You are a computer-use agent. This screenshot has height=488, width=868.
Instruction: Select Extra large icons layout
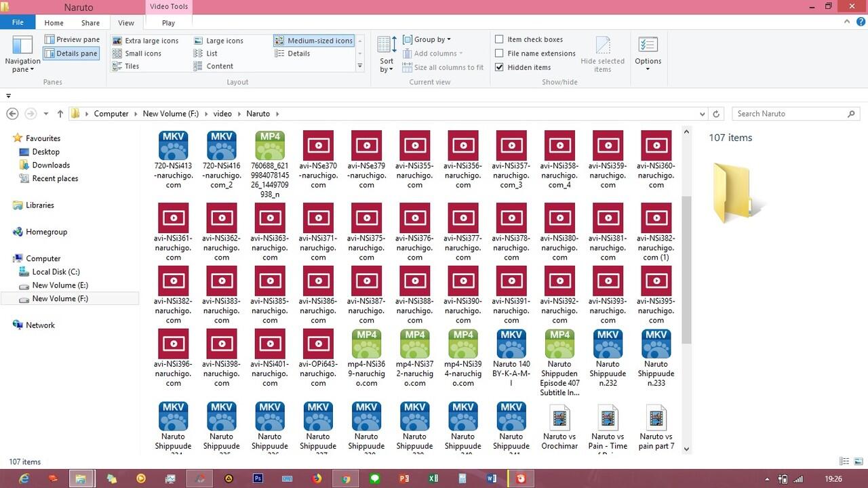145,41
